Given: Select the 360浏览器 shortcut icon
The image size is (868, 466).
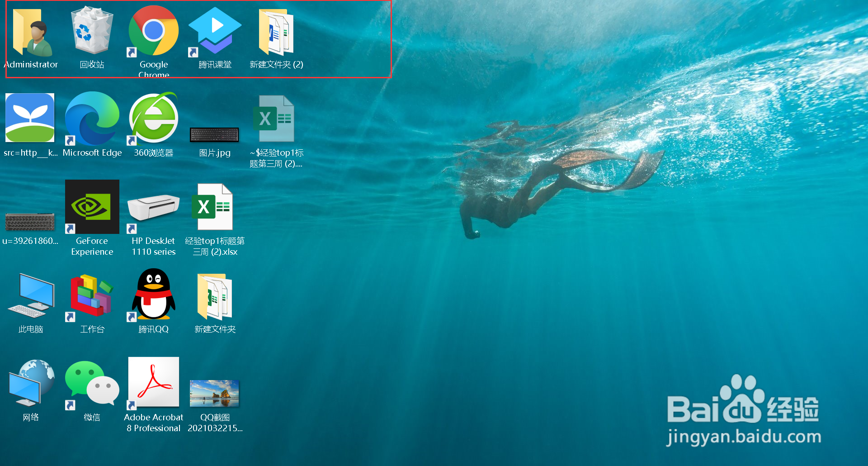Looking at the screenshot, I should [153, 119].
